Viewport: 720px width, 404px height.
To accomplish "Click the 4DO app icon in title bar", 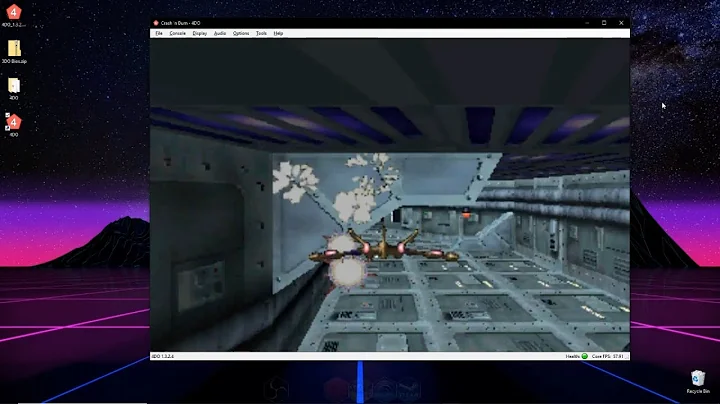I will tap(156, 23).
